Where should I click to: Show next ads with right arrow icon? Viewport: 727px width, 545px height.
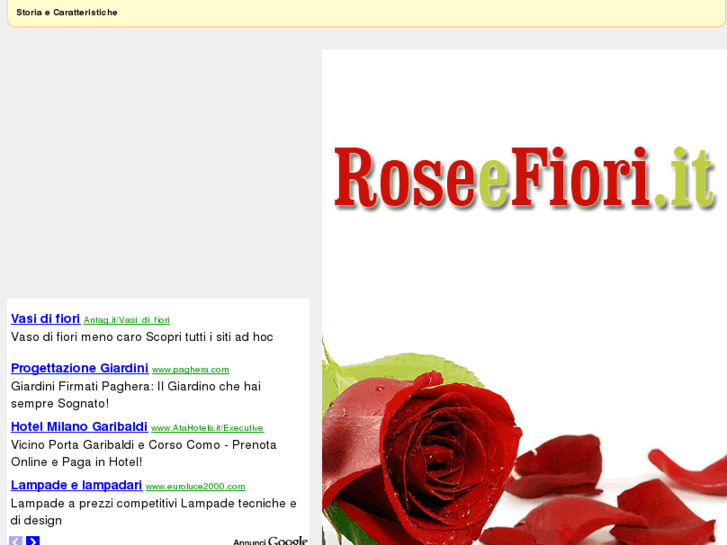tap(33, 541)
